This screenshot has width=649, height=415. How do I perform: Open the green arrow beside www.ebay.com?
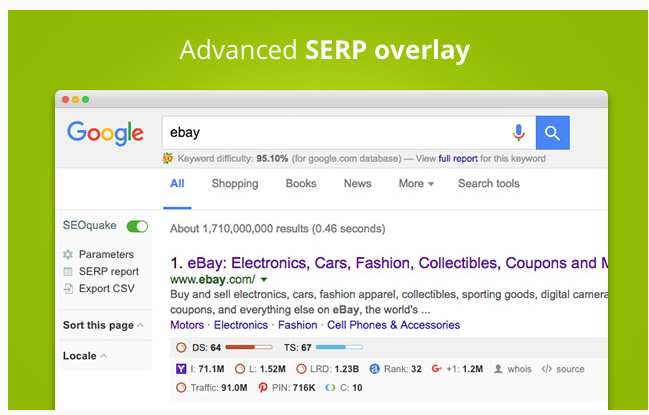(264, 280)
